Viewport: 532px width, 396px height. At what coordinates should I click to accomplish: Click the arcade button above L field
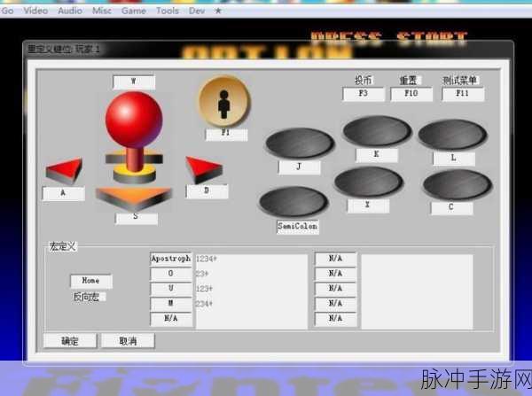coord(452,135)
